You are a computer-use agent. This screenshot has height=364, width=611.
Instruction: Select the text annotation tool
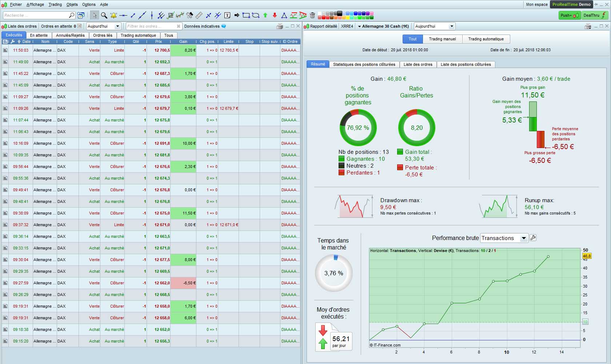pos(227,15)
